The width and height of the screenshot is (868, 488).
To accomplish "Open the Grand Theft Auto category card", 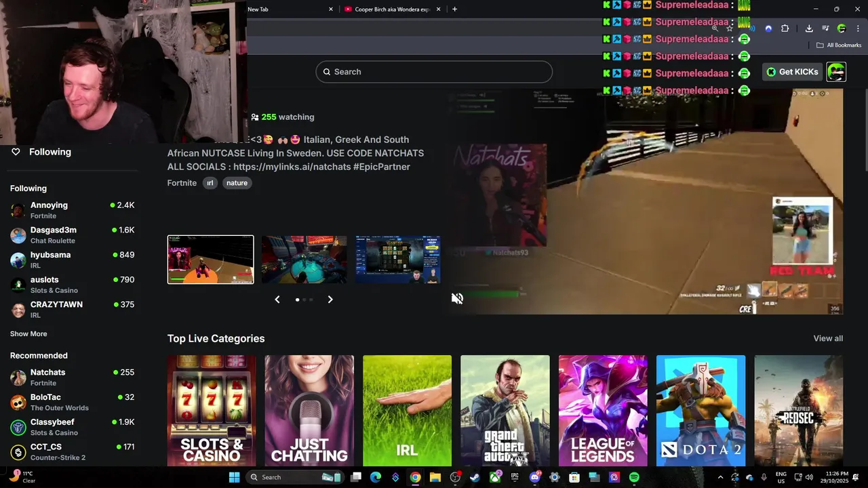I will [x=505, y=411].
